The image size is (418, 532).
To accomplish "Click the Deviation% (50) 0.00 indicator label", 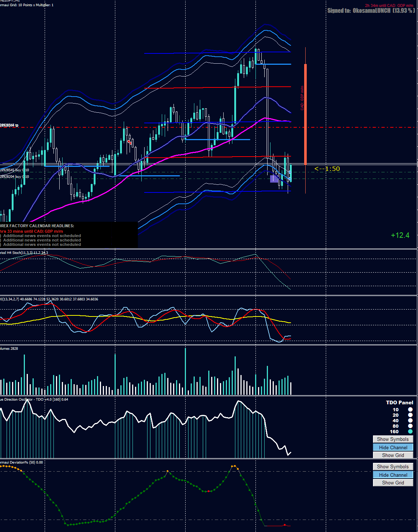I will (22, 462).
